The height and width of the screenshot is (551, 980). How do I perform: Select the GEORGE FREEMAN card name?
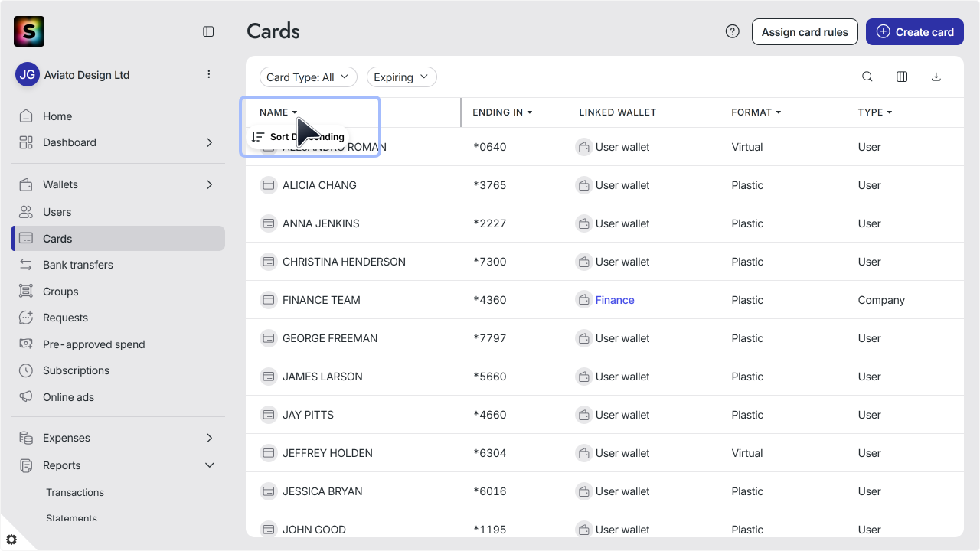(330, 338)
